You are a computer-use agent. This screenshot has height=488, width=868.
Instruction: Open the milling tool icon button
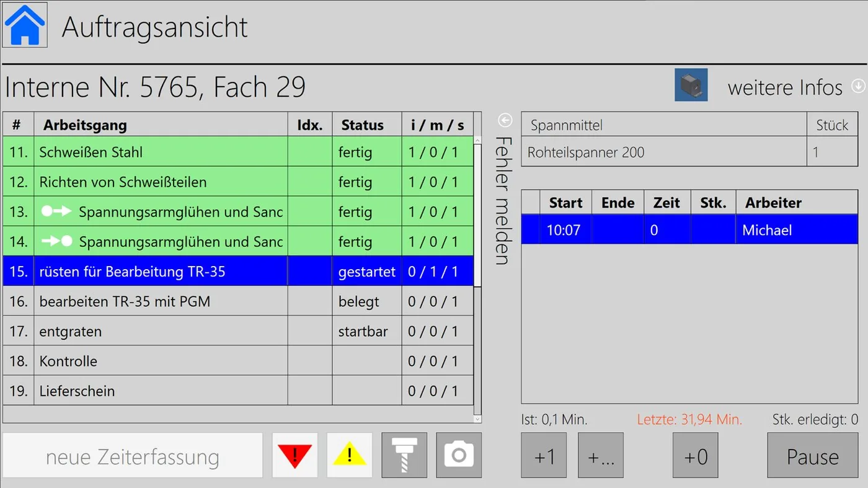pos(404,455)
